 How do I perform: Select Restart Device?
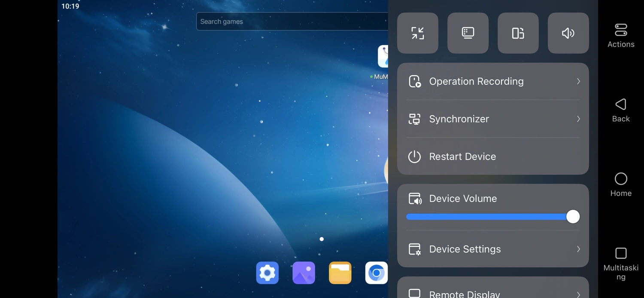tap(493, 157)
